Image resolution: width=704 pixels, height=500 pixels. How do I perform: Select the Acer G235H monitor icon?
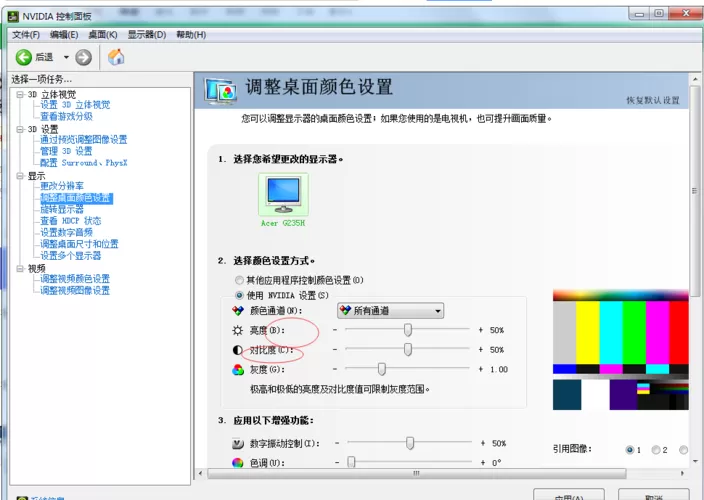[283, 194]
